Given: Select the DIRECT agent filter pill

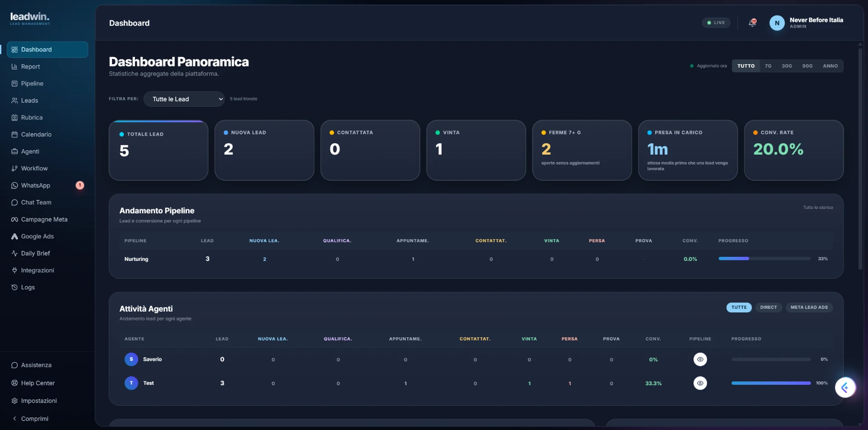Looking at the screenshot, I should coord(769,307).
